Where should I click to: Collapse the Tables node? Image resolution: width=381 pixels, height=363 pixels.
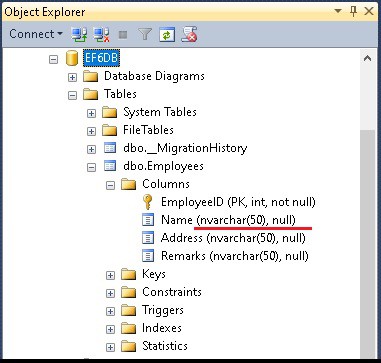coord(72,95)
